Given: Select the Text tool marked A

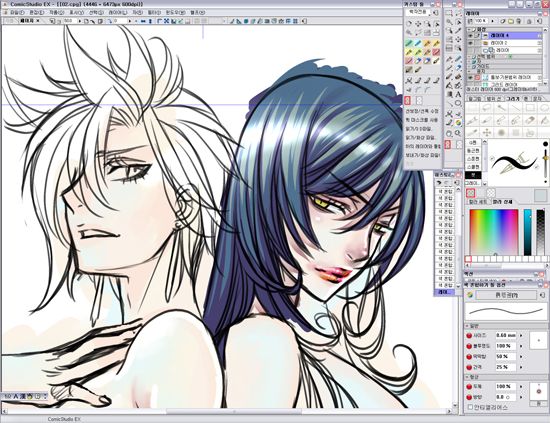Looking at the screenshot, I should coord(458,94).
